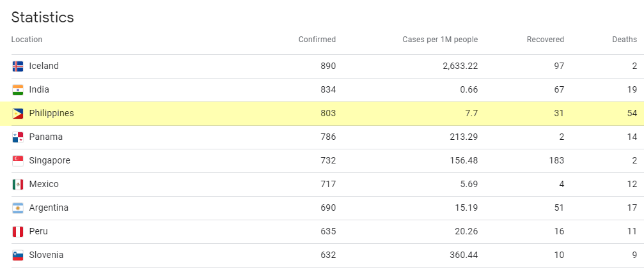
Task: Click the Location column header
Action: 27,40
